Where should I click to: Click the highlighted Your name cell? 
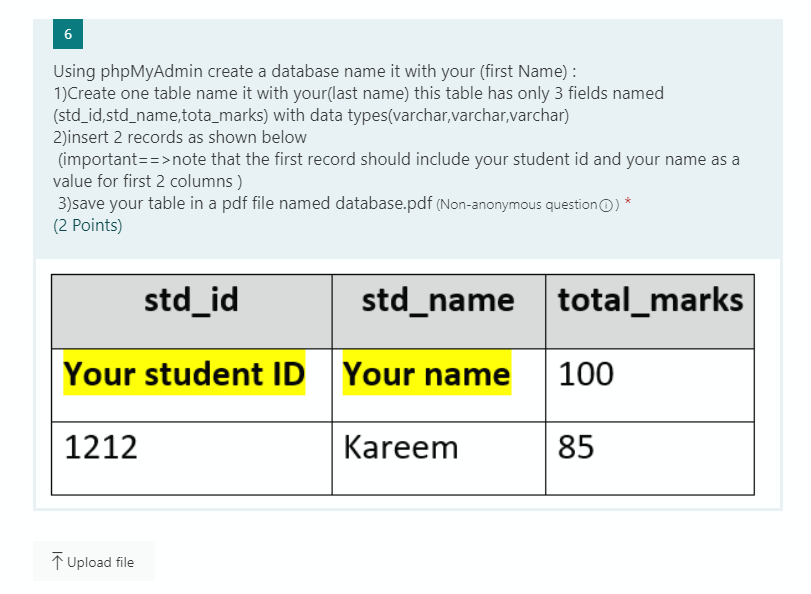[426, 374]
